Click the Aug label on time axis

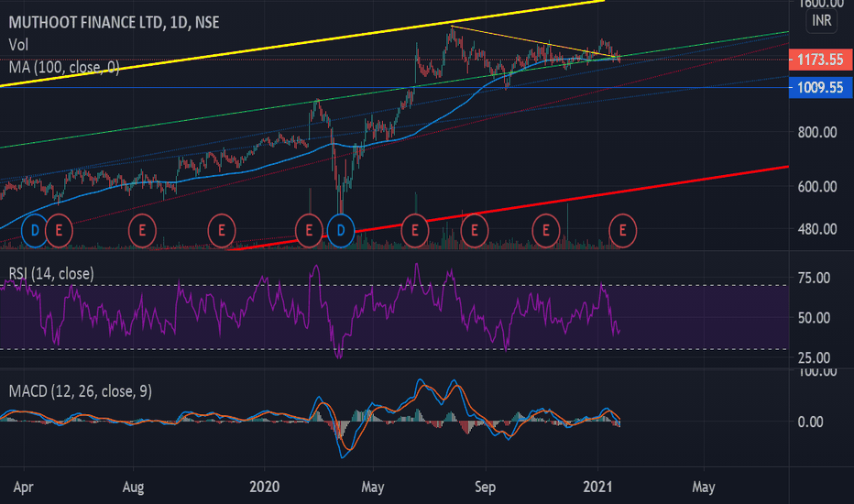click(134, 488)
